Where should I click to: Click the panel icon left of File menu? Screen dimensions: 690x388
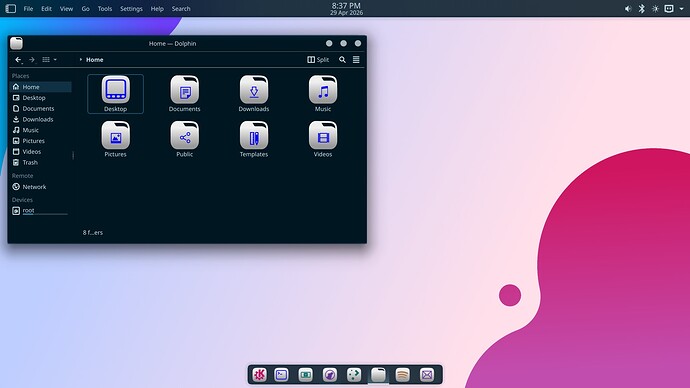coord(11,8)
